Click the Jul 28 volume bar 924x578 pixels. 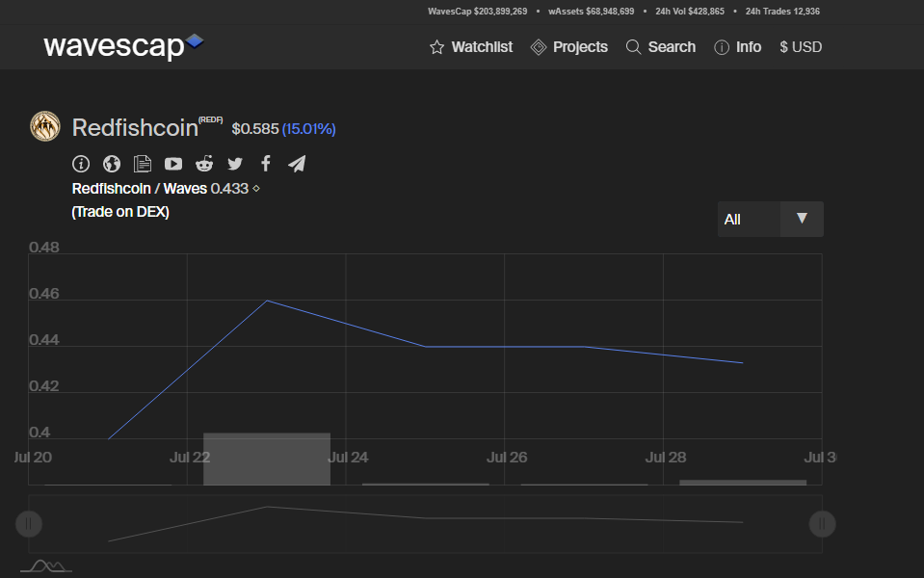tap(743, 483)
